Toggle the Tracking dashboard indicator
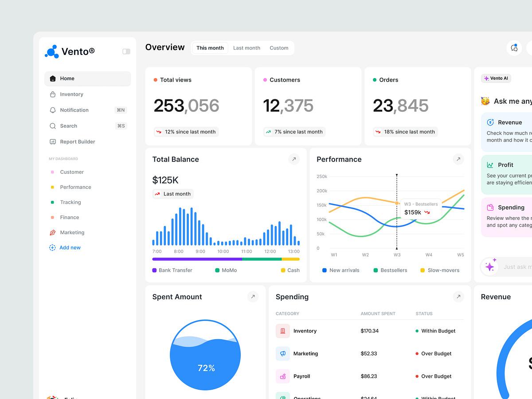This screenshot has height=399, width=532. (x=53, y=202)
